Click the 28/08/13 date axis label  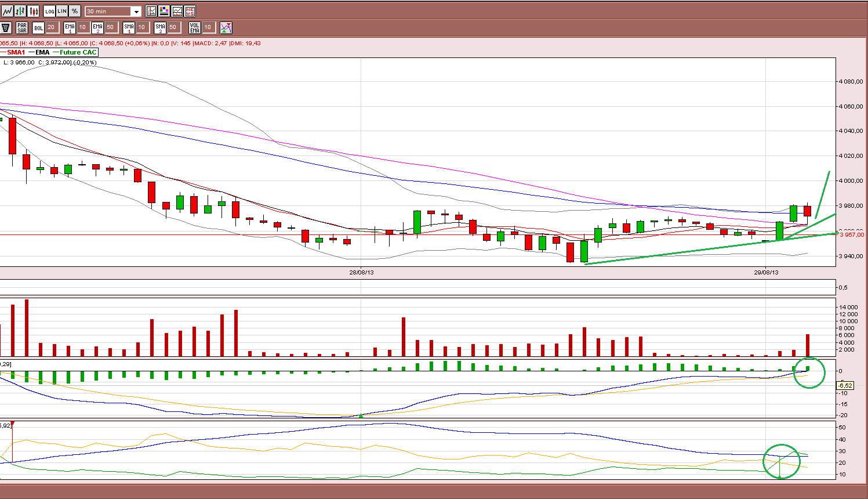[361, 272]
